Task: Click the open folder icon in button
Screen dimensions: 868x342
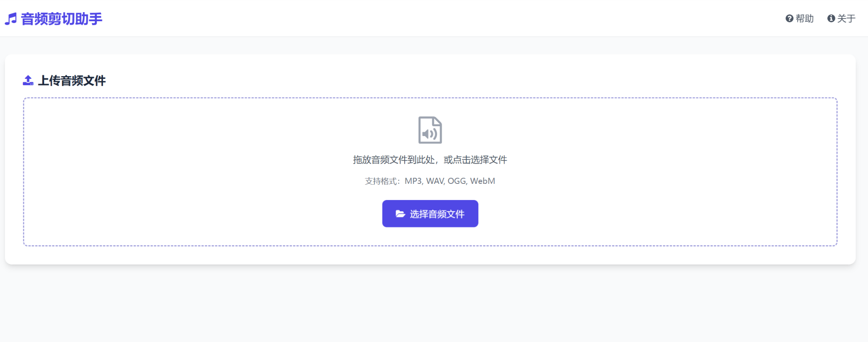Action: point(400,214)
